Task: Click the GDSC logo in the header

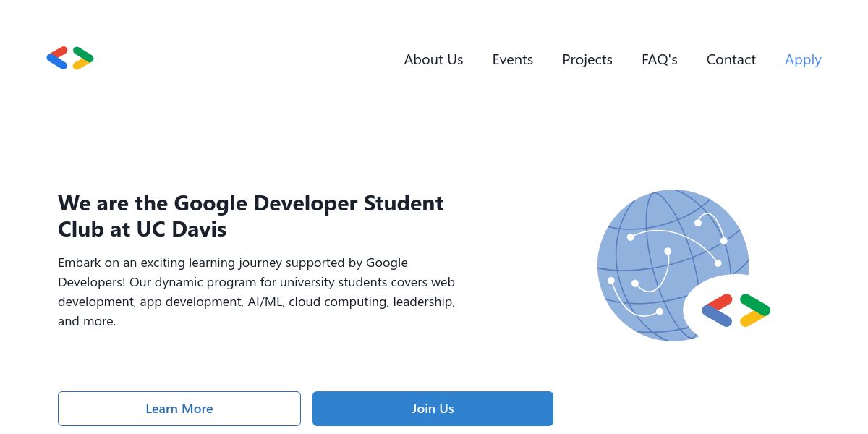Action: pos(70,58)
